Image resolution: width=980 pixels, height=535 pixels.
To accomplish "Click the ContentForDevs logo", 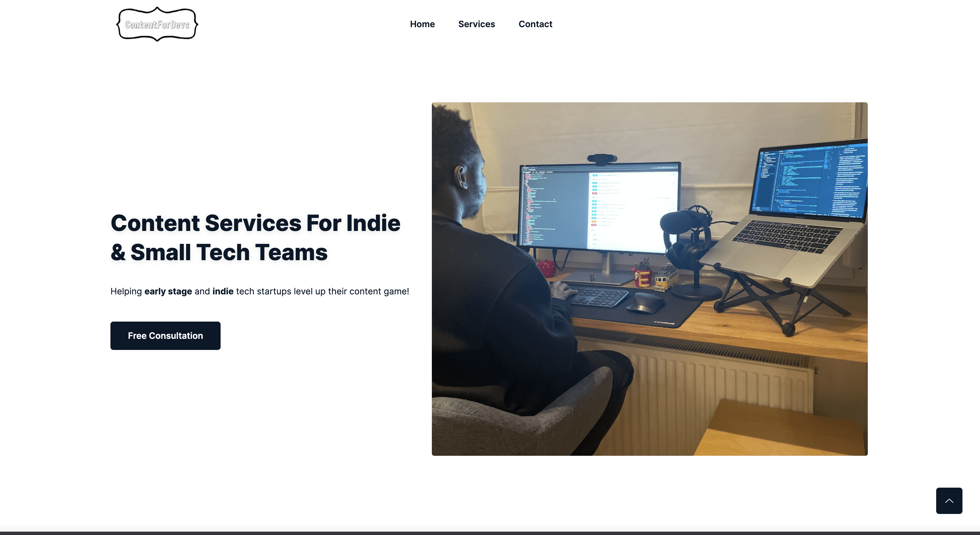I will click(157, 24).
